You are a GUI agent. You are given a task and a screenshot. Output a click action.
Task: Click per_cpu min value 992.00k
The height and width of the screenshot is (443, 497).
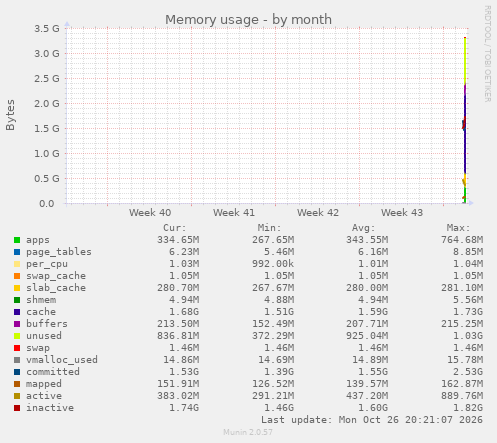tap(273, 264)
